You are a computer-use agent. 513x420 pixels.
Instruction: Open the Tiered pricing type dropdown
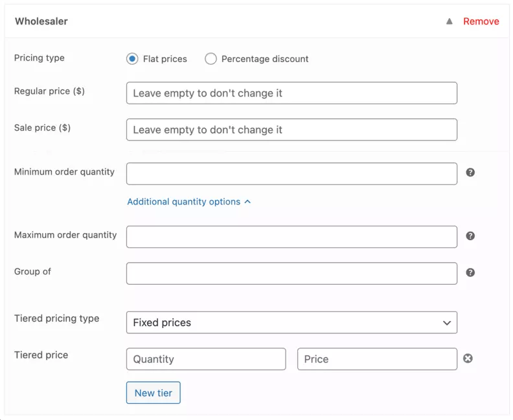(x=291, y=322)
